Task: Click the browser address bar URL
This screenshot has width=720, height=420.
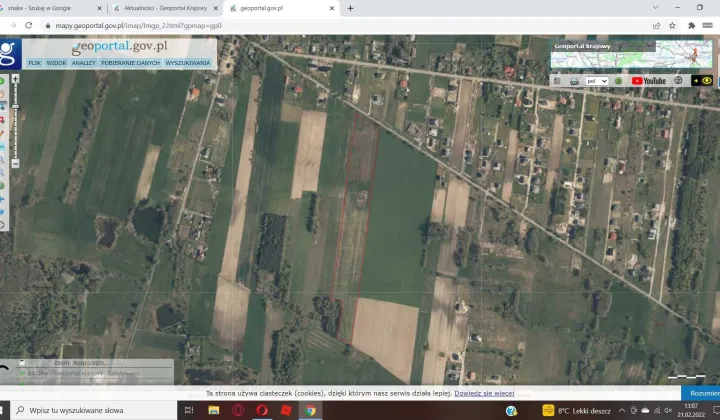Action: pyautogui.click(x=138, y=26)
